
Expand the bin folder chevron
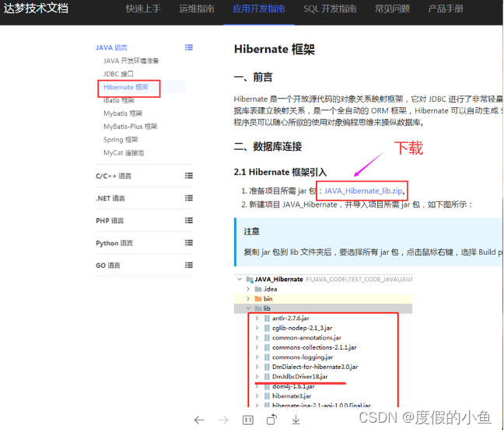pyautogui.click(x=248, y=298)
